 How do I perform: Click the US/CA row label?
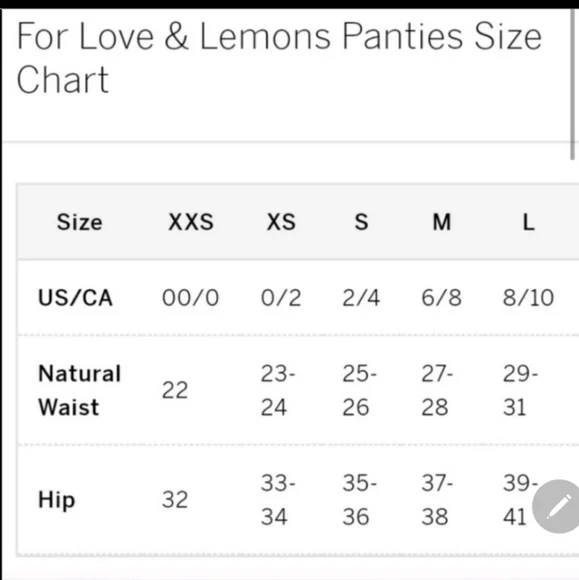(x=75, y=298)
